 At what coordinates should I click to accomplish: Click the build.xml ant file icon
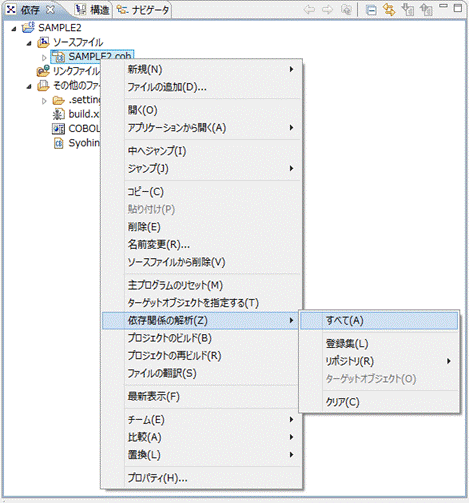[x=59, y=114]
